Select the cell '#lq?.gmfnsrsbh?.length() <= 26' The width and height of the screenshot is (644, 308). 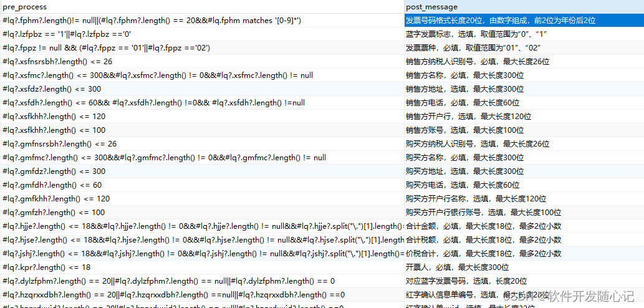(202, 144)
